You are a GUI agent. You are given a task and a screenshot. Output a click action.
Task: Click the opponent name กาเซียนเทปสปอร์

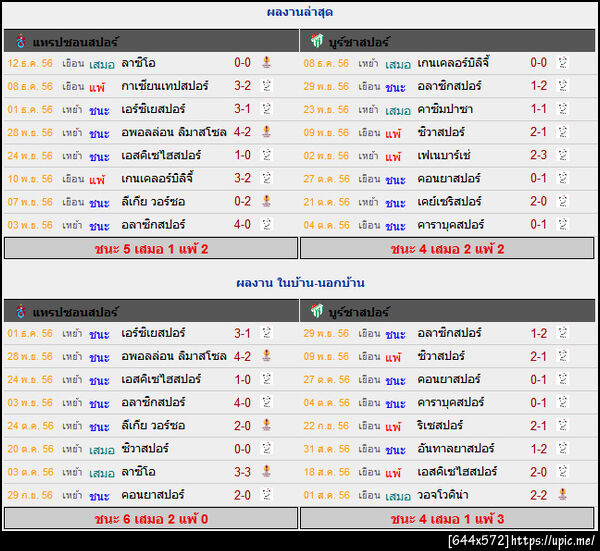tap(165, 86)
